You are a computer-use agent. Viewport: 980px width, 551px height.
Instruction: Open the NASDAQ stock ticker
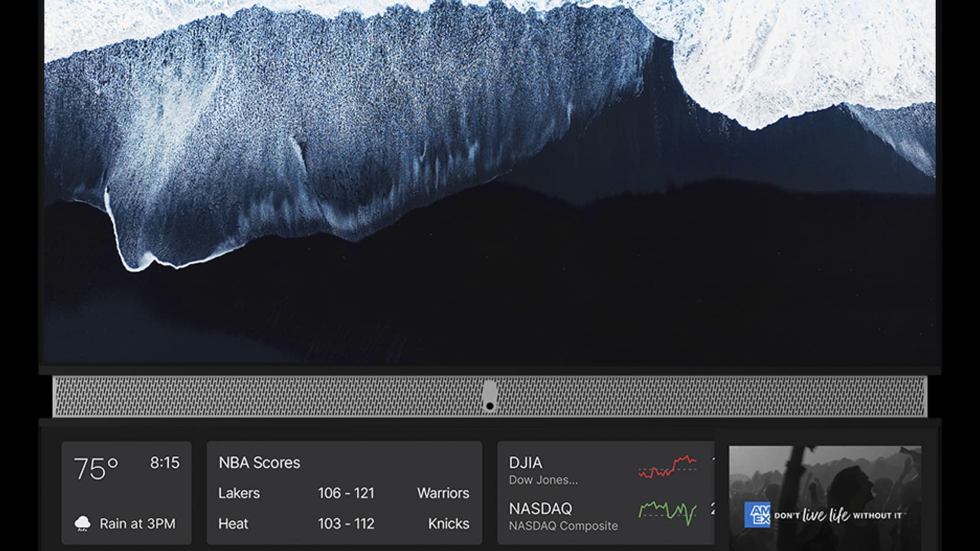(540, 509)
